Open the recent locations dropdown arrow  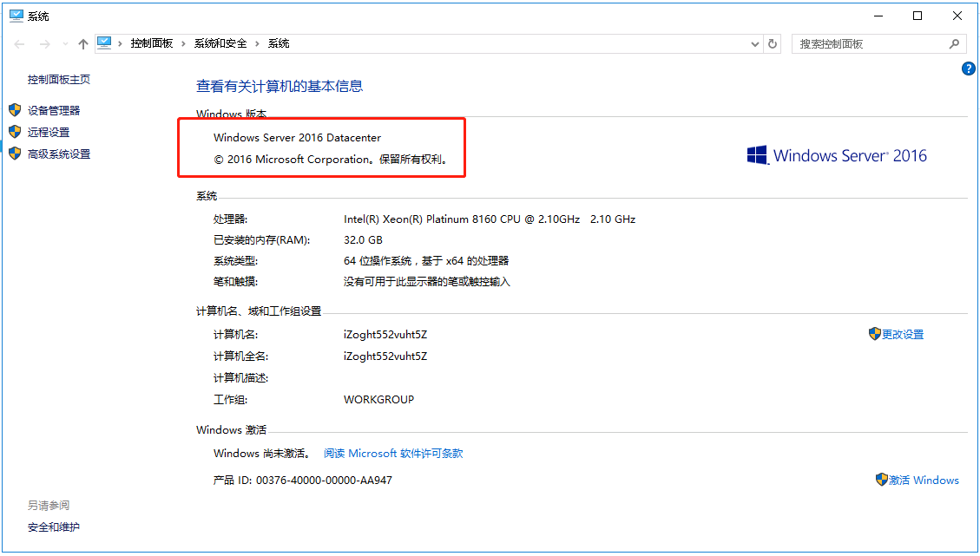pos(65,43)
